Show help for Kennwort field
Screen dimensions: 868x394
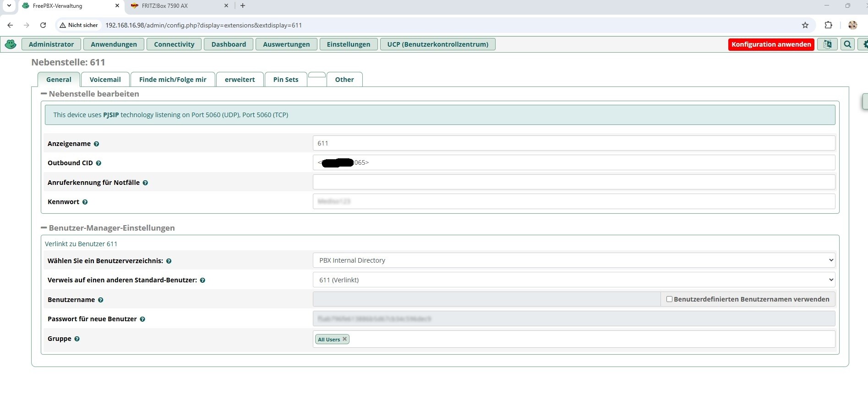[85, 202]
